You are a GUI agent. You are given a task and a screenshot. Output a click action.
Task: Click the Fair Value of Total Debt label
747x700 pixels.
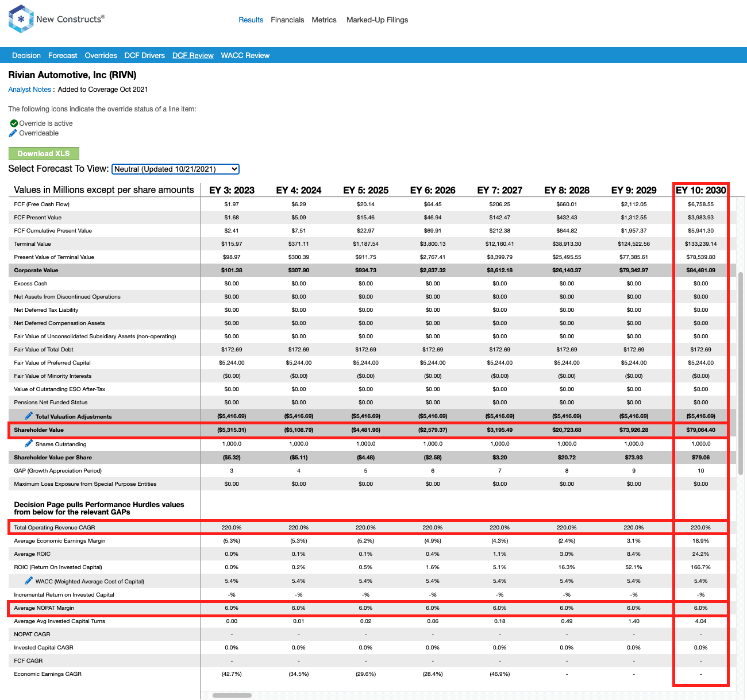tap(44, 350)
